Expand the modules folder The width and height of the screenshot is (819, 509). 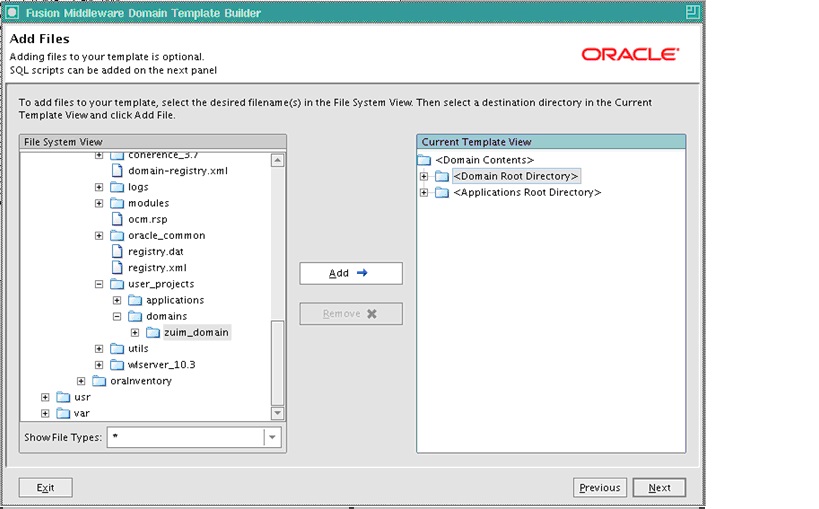[99, 203]
